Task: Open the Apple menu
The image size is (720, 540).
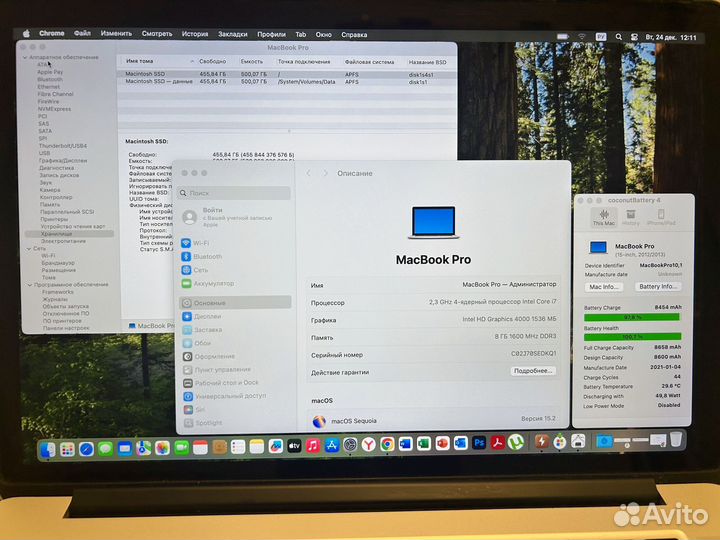Action: click(x=26, y=33)
